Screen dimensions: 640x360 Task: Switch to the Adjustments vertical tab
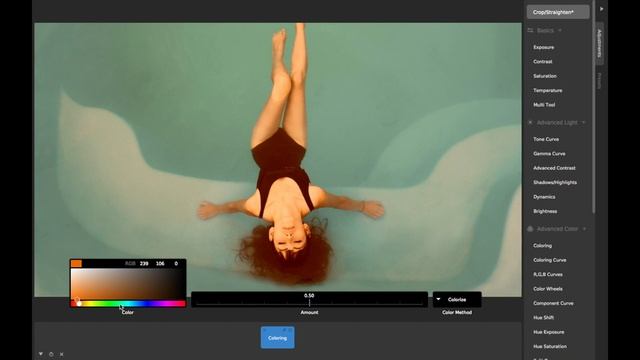(599, 43)
